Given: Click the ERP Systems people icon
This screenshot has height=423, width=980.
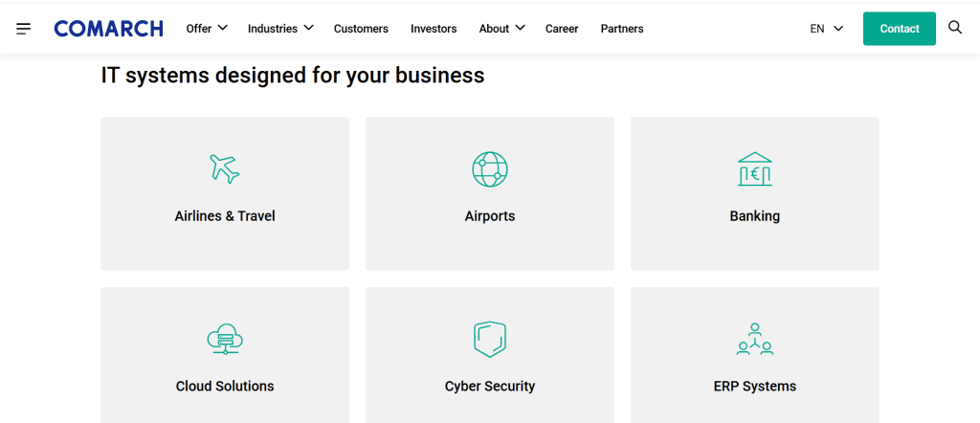Looking at the screenshot, I should (x=754, y=339).
